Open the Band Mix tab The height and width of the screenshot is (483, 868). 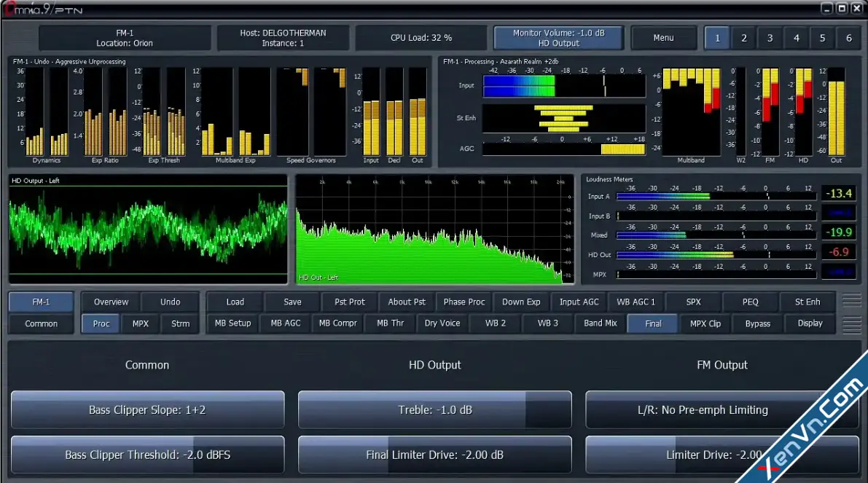600,323
